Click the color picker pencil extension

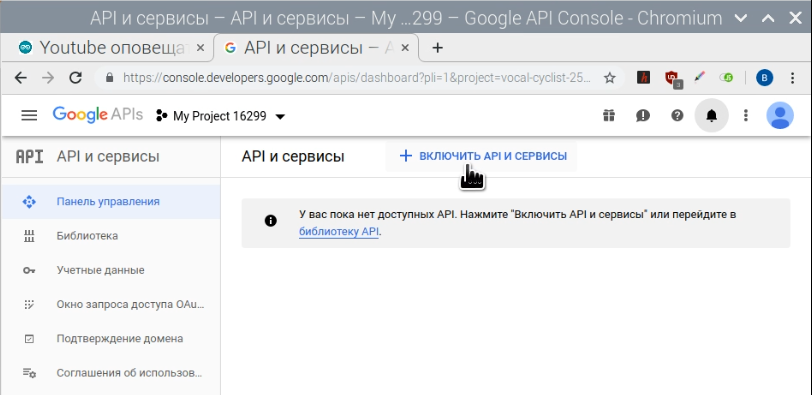[699, 78]
